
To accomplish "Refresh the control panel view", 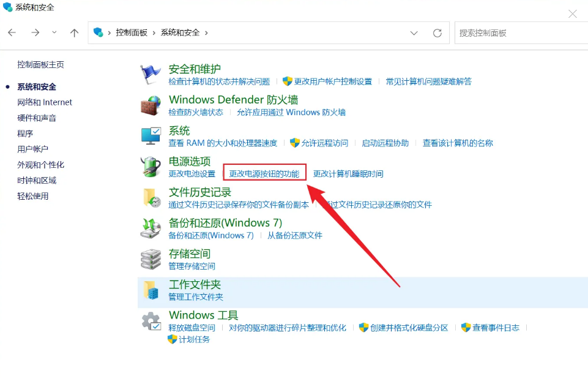I will [x=437, y=33].
